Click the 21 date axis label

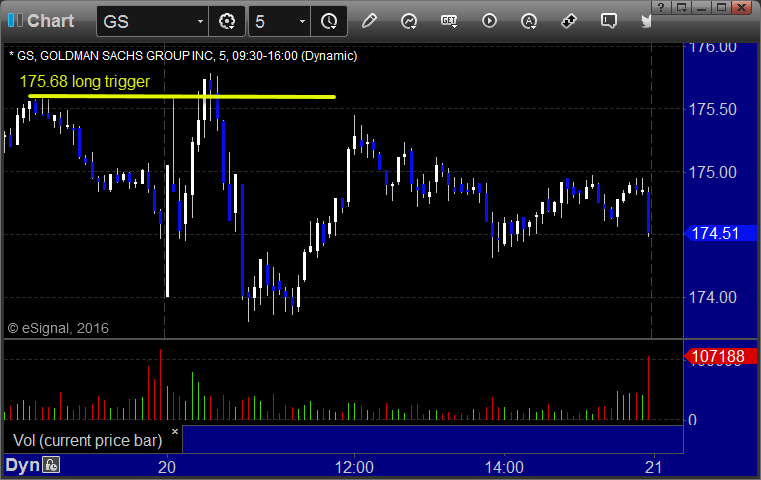click(x=654, y=467)
